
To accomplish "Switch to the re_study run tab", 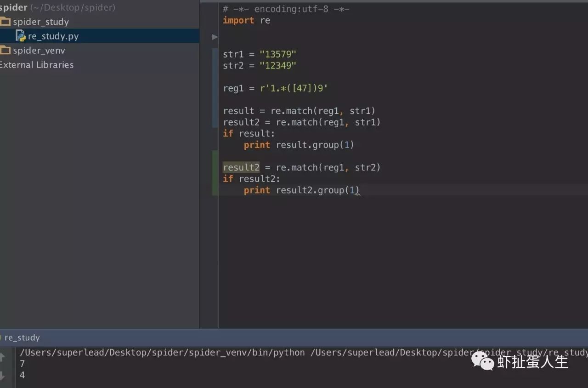I will coord(22,338).
